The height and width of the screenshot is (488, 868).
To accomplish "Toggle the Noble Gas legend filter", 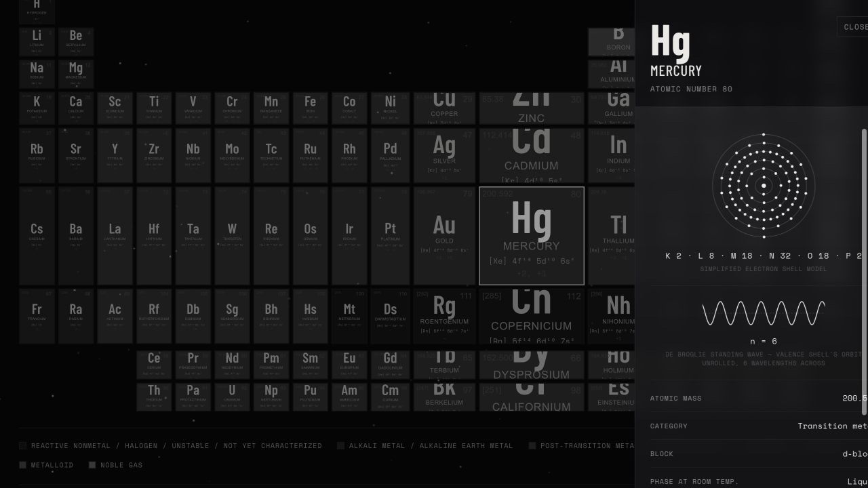I will point(115,465).
